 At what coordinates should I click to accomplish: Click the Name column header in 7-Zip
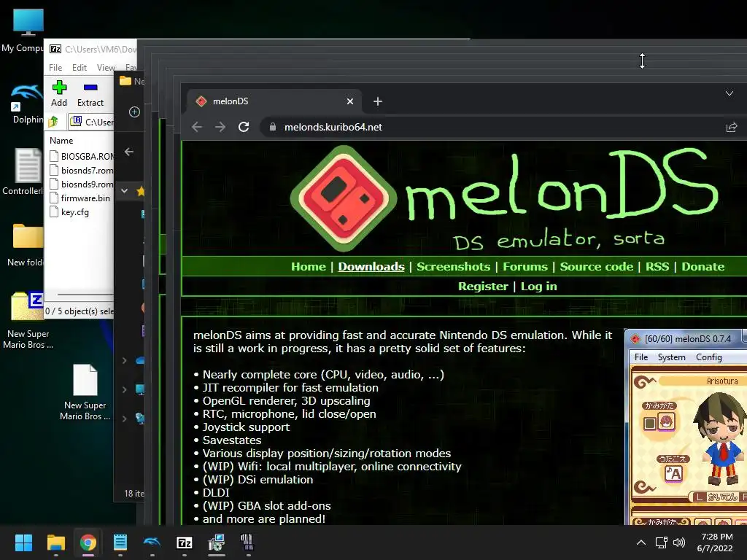coord(61,141)
